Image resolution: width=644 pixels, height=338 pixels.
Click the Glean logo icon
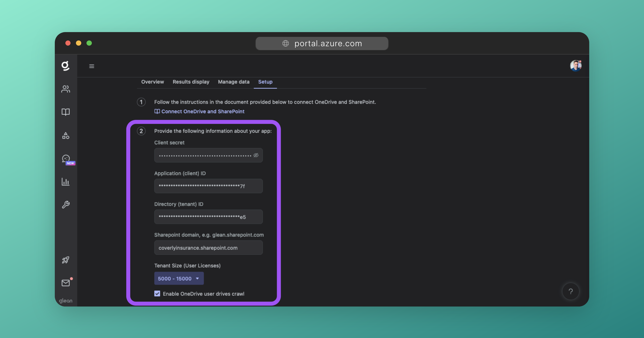click(66, 66)
